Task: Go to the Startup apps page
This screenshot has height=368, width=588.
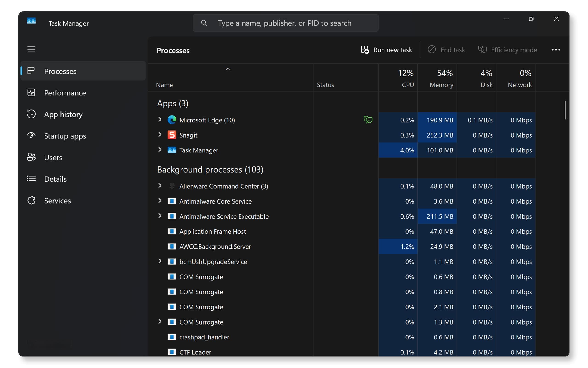Action: (83, 136)
